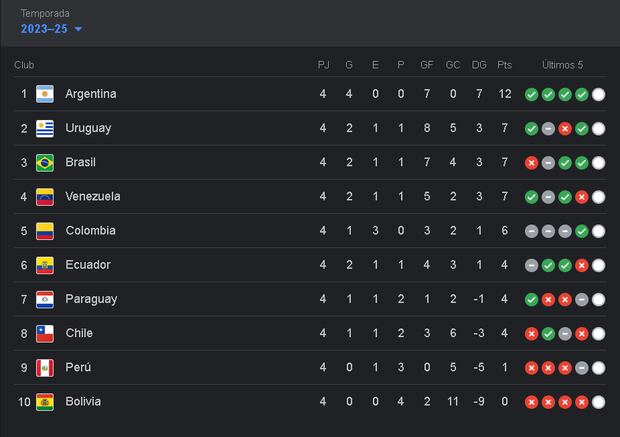
Task: Click Brasil's first red loss result icon
Action: click(531, 162)
